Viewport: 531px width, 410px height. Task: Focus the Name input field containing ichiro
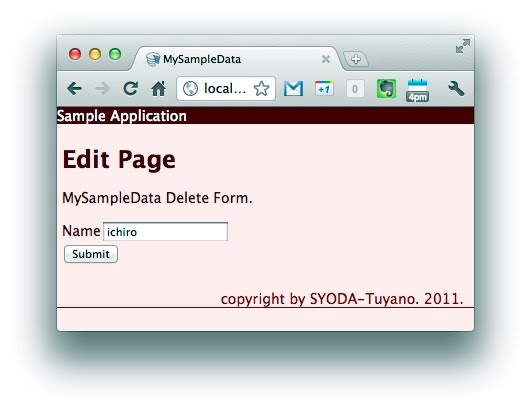(165, 232)
